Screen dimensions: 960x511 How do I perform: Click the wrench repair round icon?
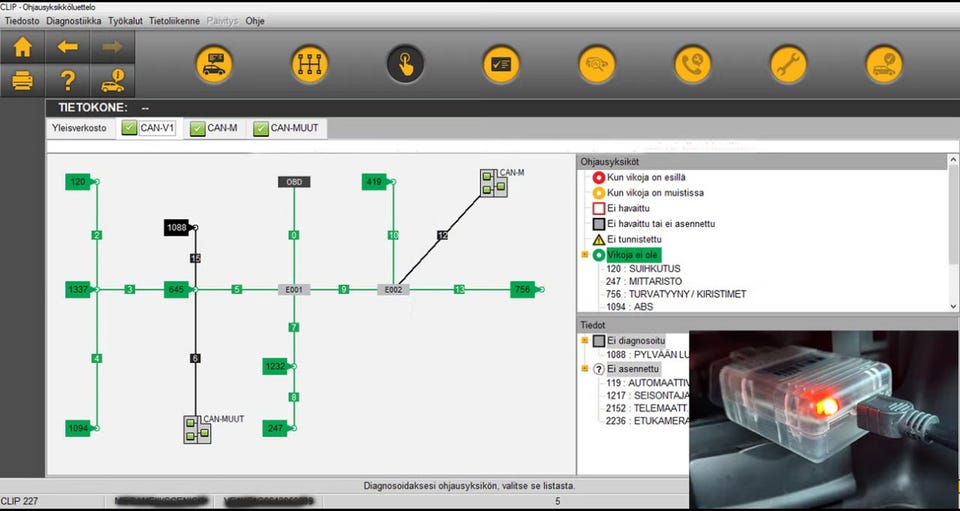pyautogui.click(x=788, y=64)
